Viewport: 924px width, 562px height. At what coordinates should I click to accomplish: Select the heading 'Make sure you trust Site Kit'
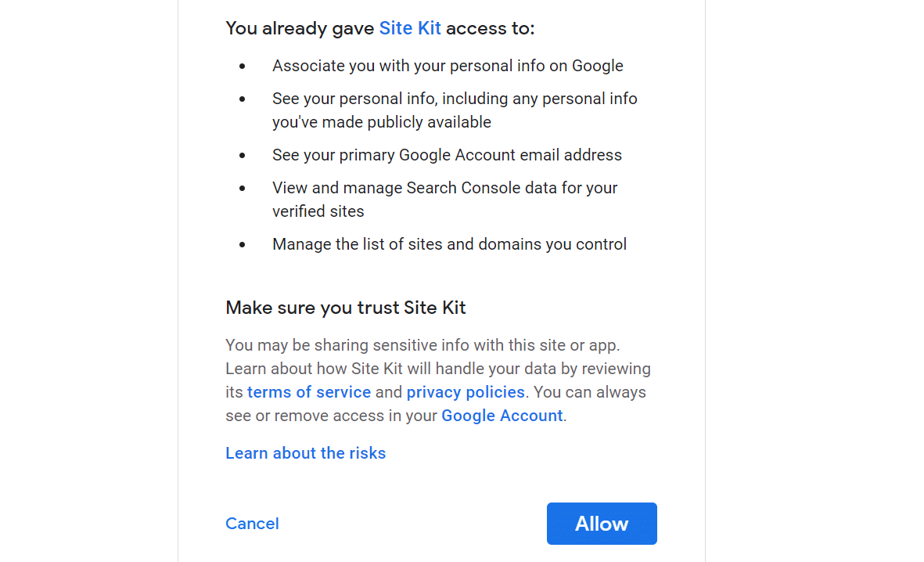(346, 307)
